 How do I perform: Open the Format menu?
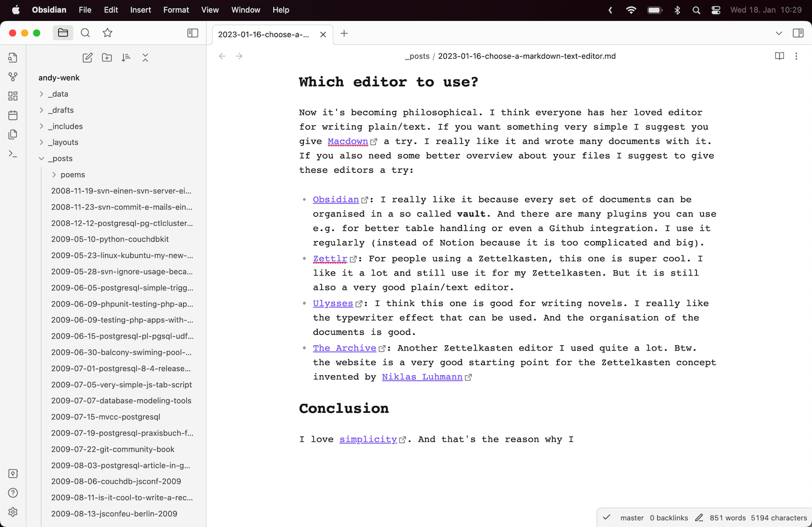pos(176,10)
